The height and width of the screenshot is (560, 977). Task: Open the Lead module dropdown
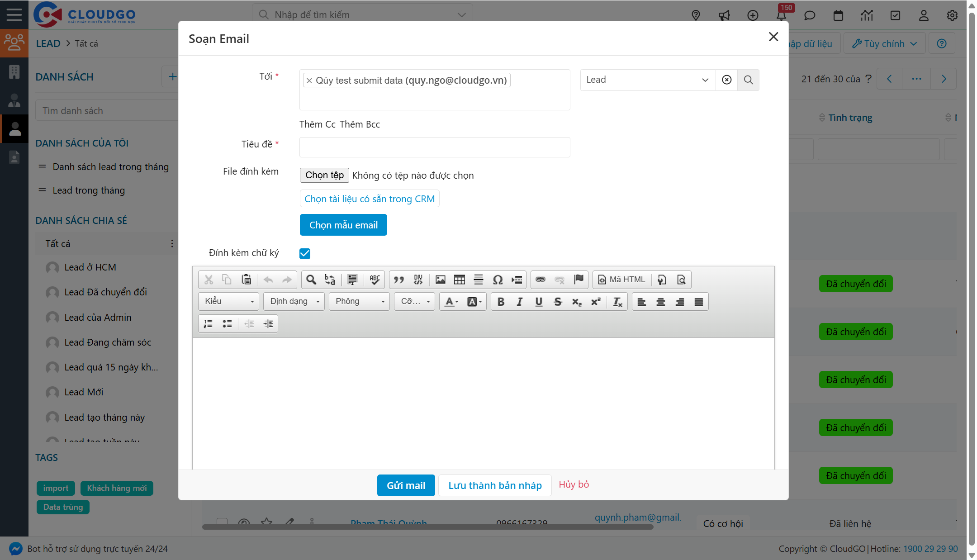647,80
